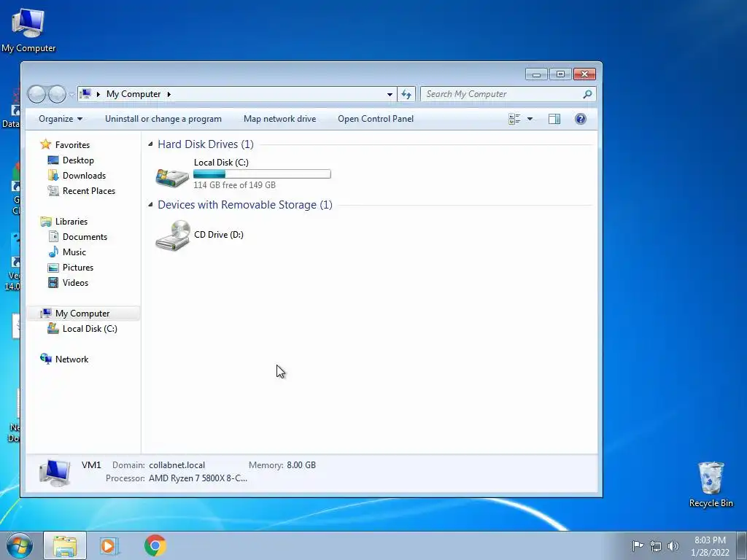Click the Forward navigation arrow
The height and width of the screenshot is (560, 747).
pyautogui.click(x=57, y=94)
